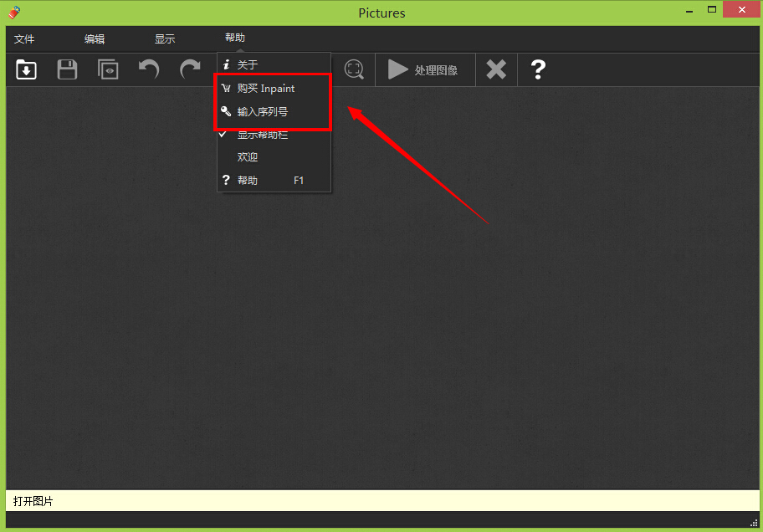Click the zoom to fit magnifier icon
The height and width of the screenshot is (532, 763).
click(354, 69)
